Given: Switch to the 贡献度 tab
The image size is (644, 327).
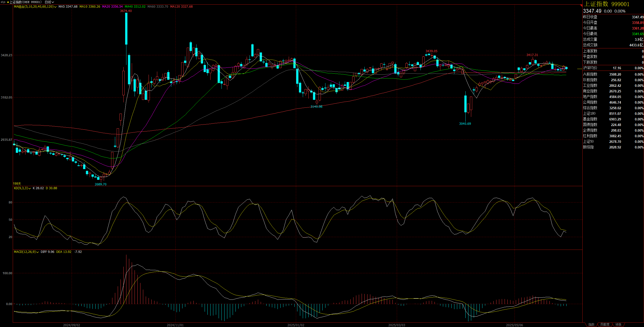Looking at the screenshot, I should click(604, 324).
